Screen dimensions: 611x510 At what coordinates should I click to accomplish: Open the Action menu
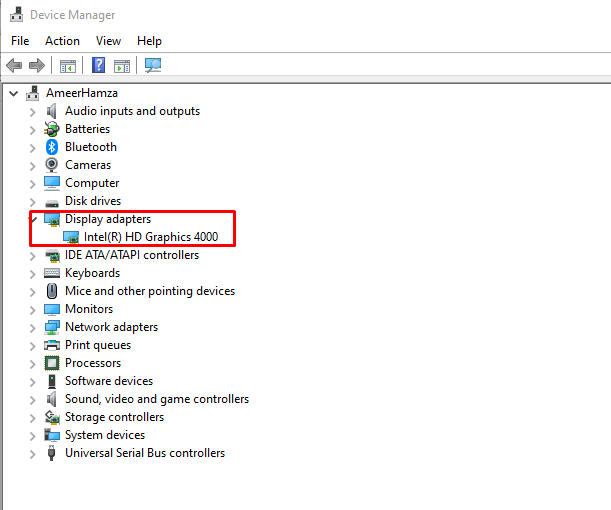click(x=62, y=41)
